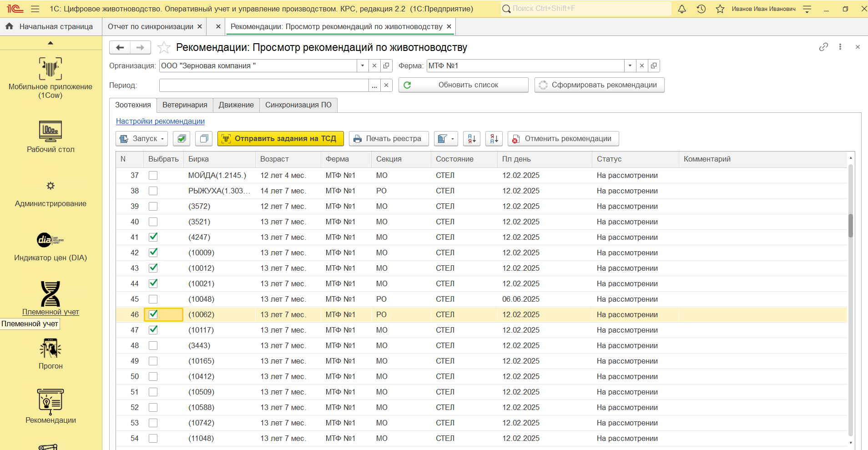Viewport: 868px width, 450px height.
Task: Open Мобильное приложение (1Cow) section
Action: 50,78
